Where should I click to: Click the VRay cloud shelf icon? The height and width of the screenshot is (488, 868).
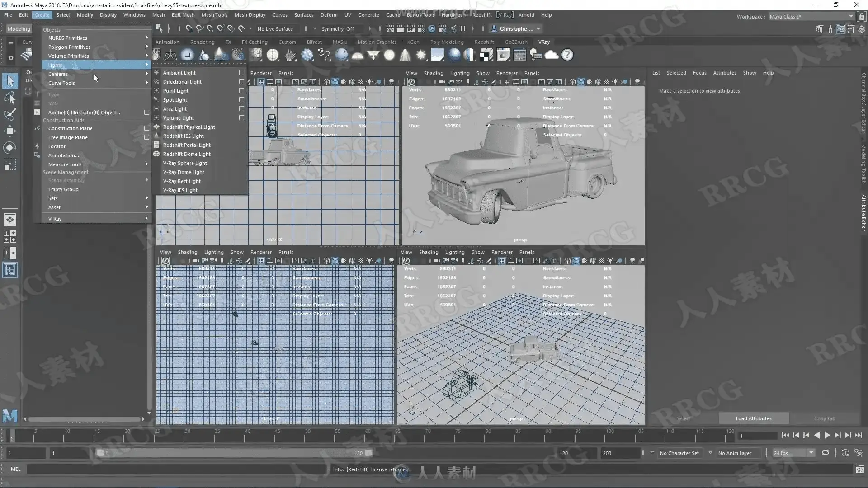551,55
